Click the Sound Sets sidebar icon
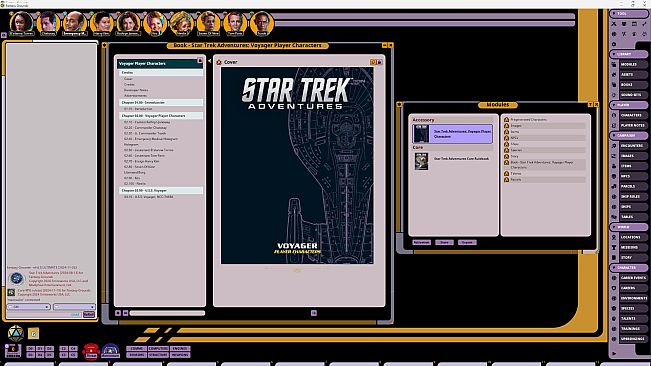The width and height of the screenshot is (651, 366). [x=614, y=95]
